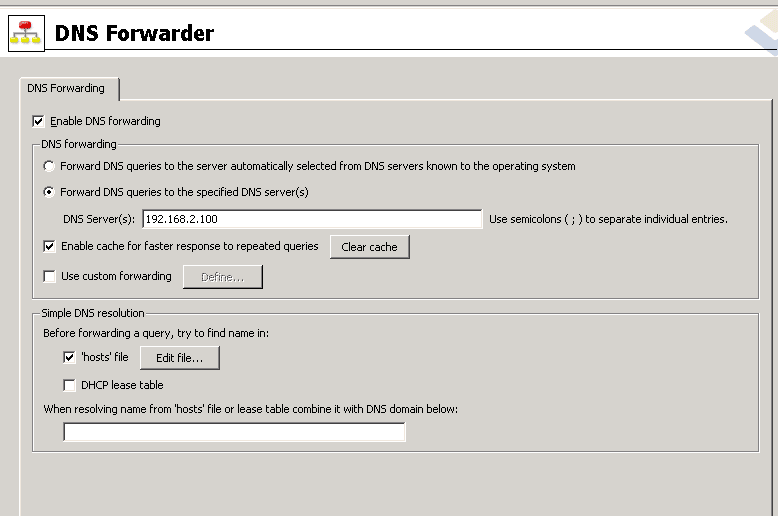Viewport: 778px width, 516px height.
Task: Select automatic DNS server forwarding option
Action: point(49,166)
